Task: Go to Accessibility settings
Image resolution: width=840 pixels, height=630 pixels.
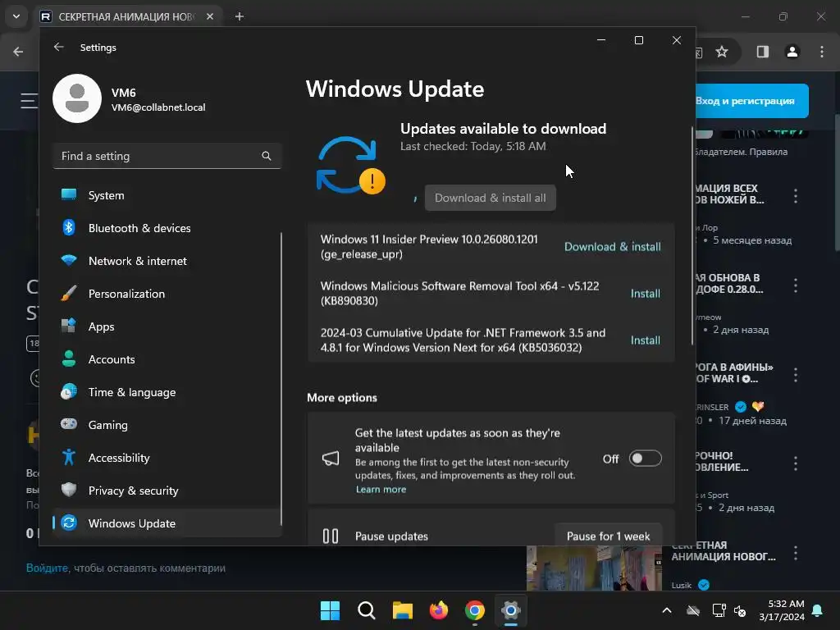Action: [167, 458]
